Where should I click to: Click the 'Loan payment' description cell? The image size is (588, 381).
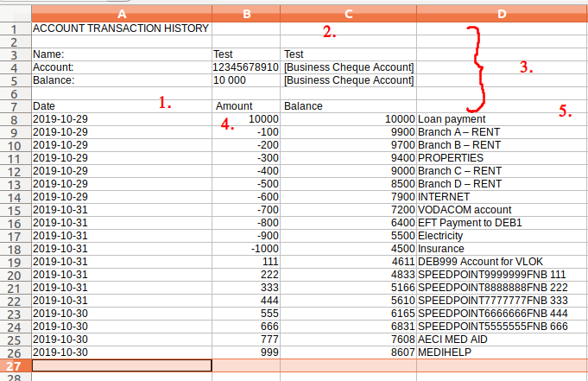(502, 119)
